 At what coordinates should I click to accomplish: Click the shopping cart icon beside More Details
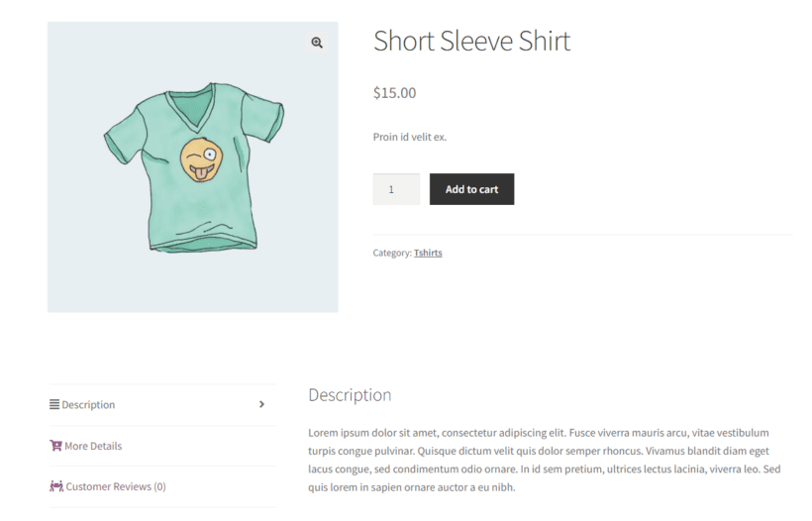55,446
